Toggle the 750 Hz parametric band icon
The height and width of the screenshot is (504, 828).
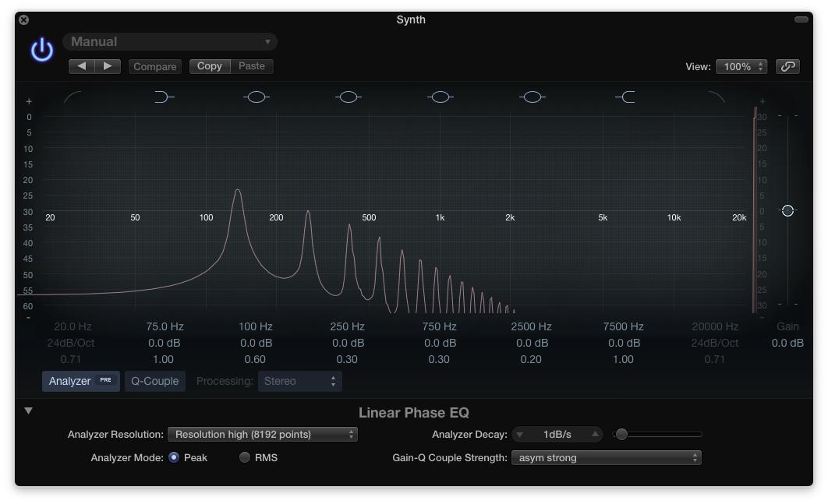pos(441,97)
